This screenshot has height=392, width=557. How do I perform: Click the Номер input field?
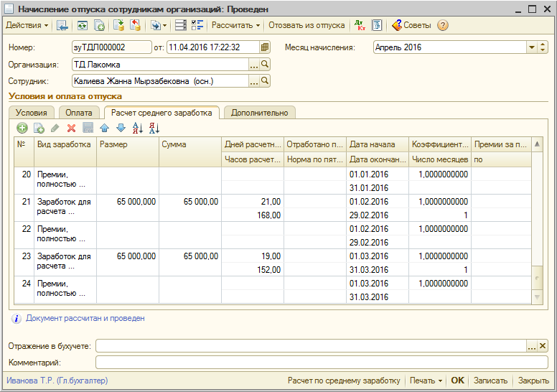tap(111, 47)
